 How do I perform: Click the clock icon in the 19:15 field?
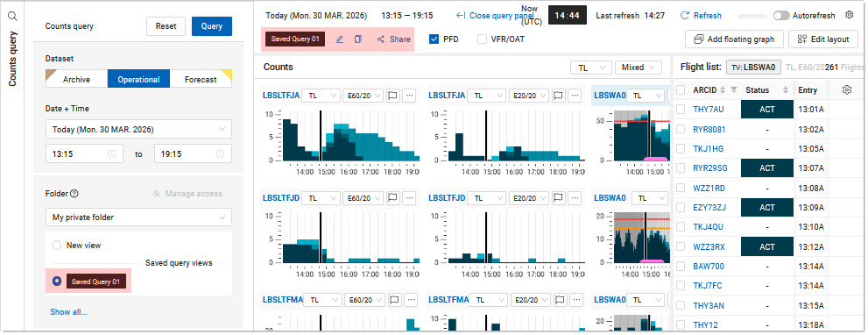(221, 154)
